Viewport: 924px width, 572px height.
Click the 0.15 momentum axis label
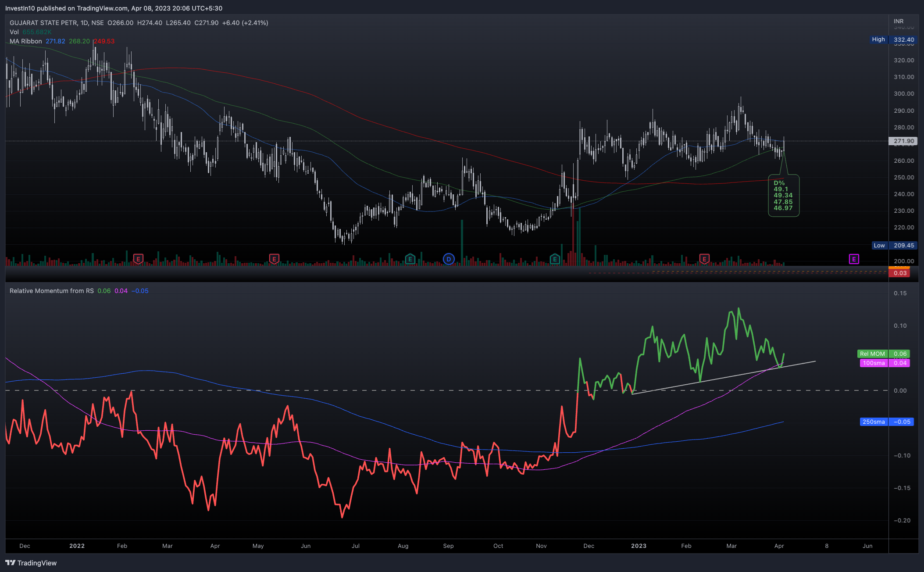click(900, 293)
